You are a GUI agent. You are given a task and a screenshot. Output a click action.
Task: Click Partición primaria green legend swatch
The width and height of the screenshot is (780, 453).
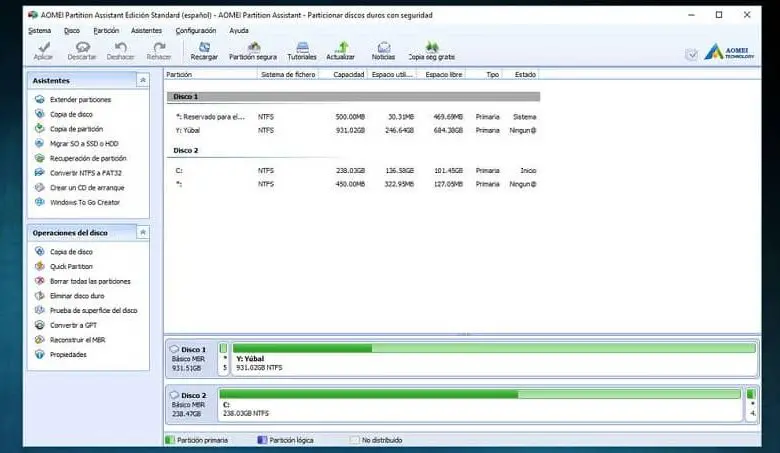coord(170,440)
